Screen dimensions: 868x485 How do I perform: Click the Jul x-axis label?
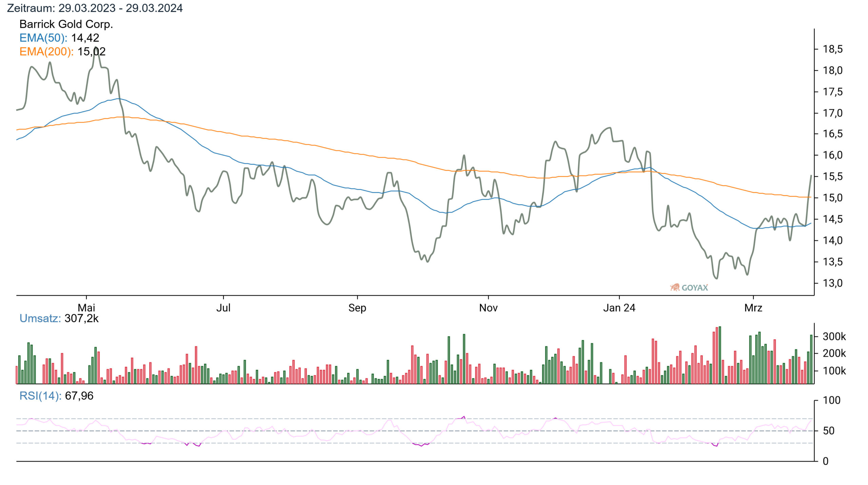[223, 308]
